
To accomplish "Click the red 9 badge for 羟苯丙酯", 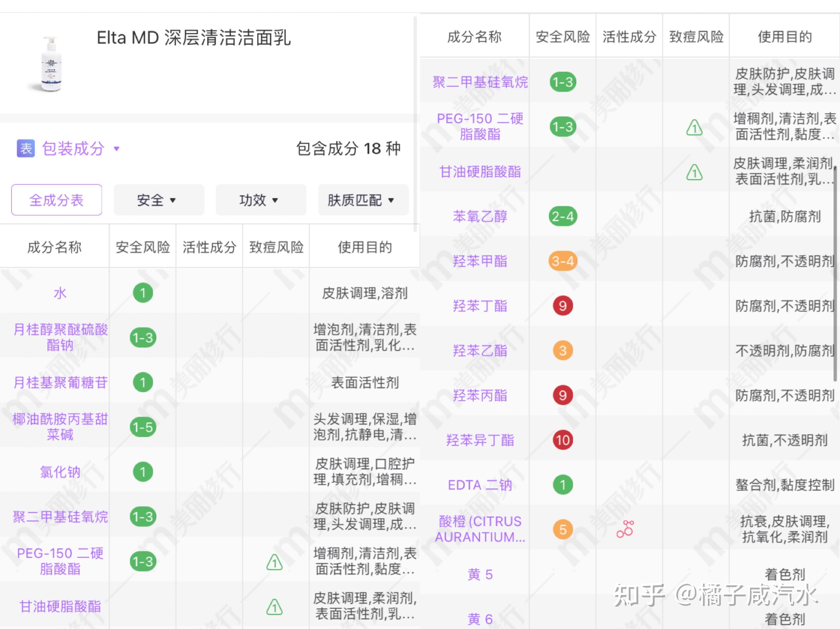I will pos(563,395).
